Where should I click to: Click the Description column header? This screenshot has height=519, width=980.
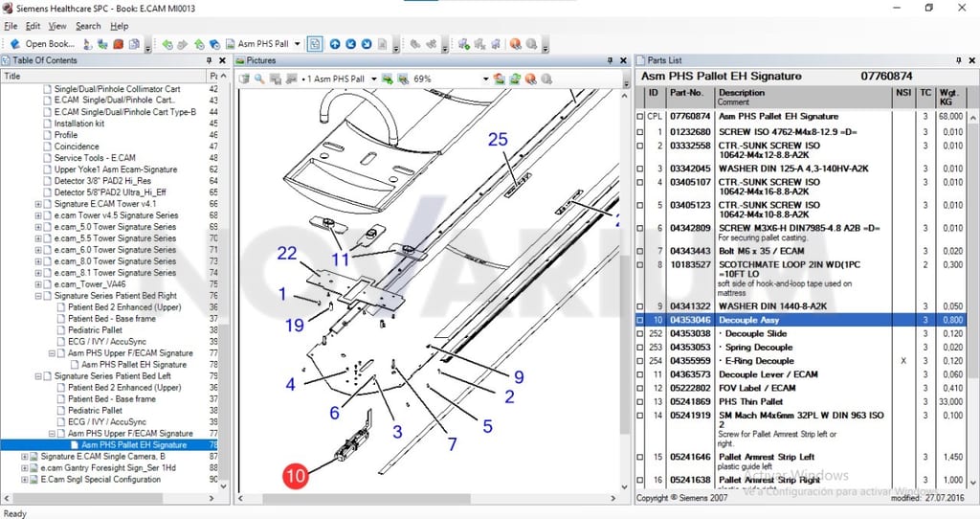804,97
